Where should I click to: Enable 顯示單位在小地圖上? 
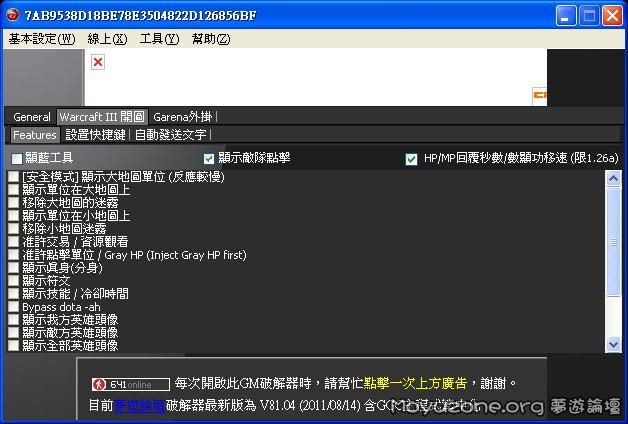(14, 216)
